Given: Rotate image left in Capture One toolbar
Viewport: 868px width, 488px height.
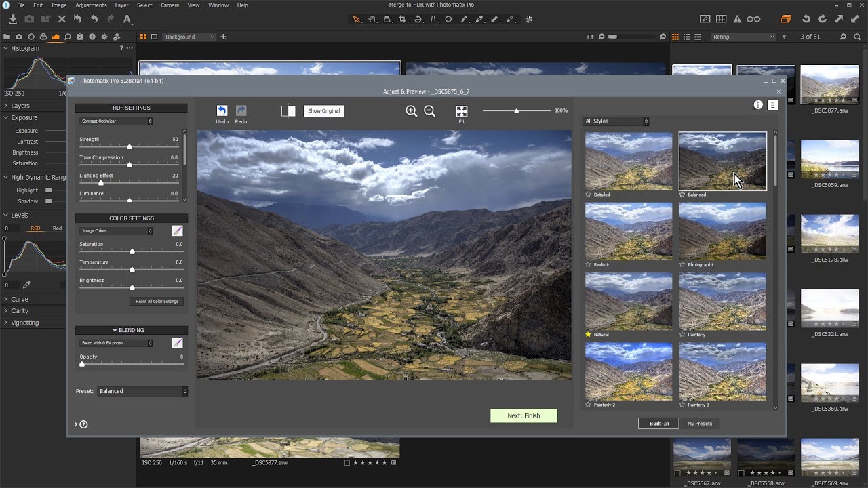Looking at the screenshot, I should point(806,19).
